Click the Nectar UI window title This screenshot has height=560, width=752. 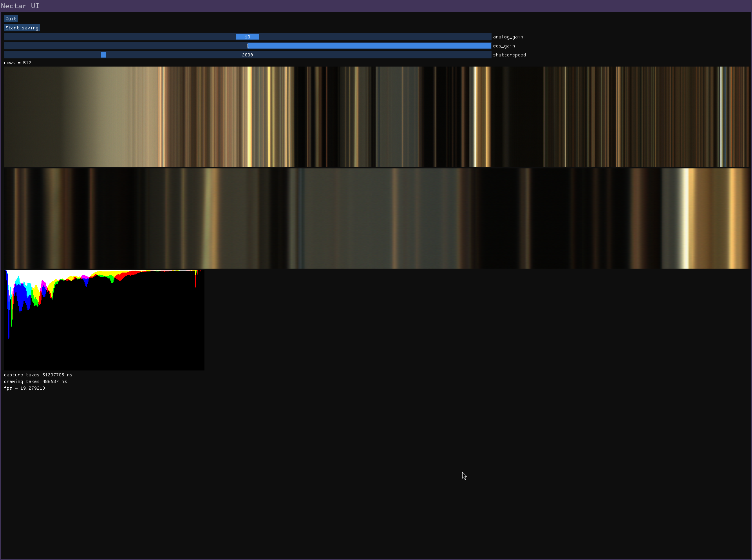tap(20, 6)
